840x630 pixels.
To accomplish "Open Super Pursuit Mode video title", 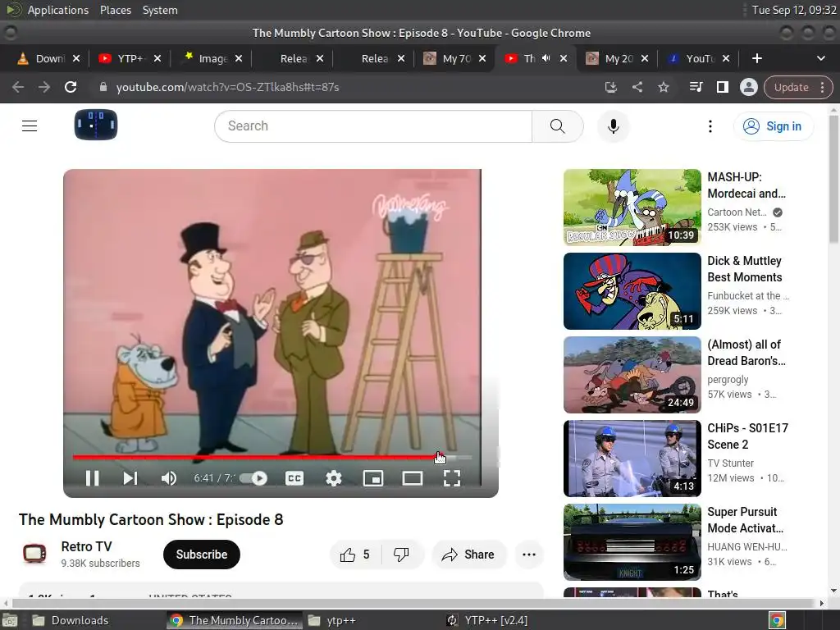I will (x=745, y=519).
